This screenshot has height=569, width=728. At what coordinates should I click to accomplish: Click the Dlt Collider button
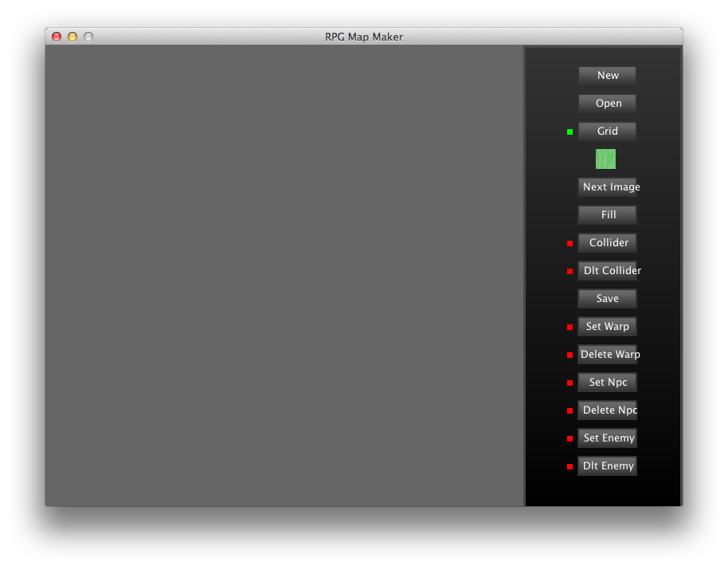[x=607, y=270]
